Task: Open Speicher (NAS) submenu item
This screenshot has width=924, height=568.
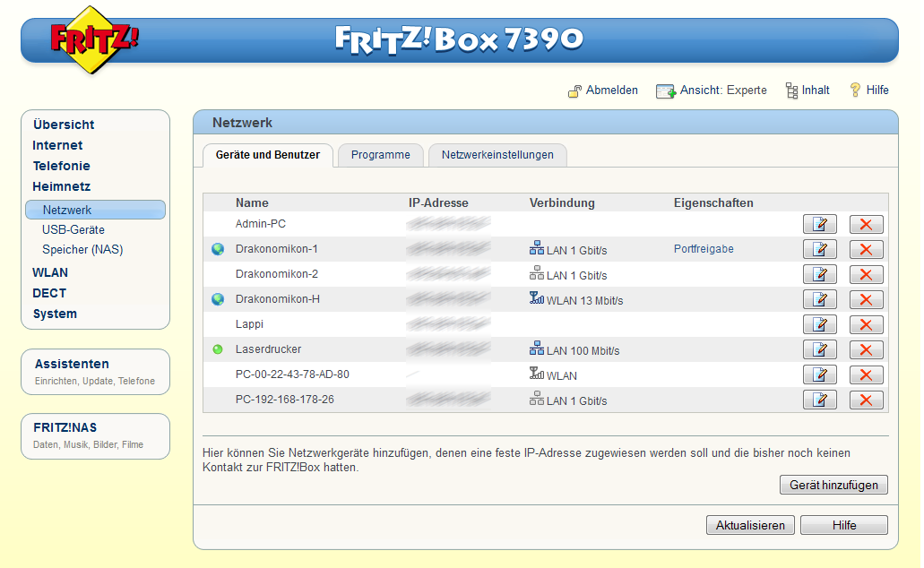Action: click(82, 250)
